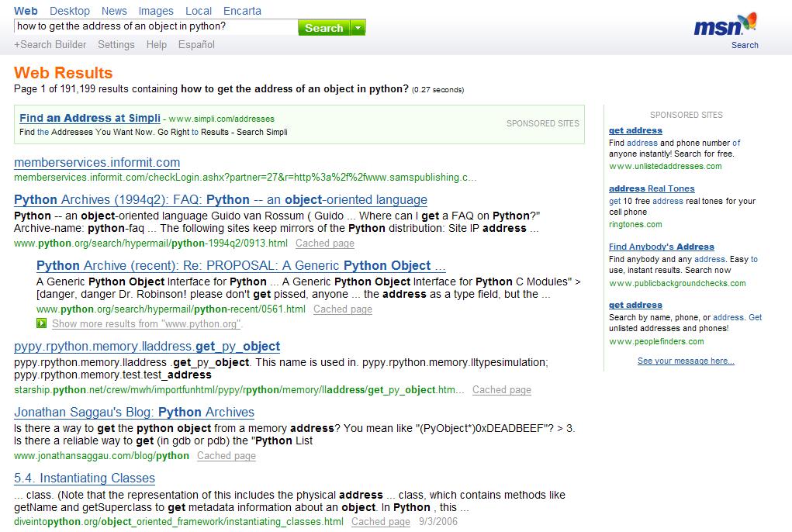Click inside the search query text box
The image size is (792, 532).
155,26
